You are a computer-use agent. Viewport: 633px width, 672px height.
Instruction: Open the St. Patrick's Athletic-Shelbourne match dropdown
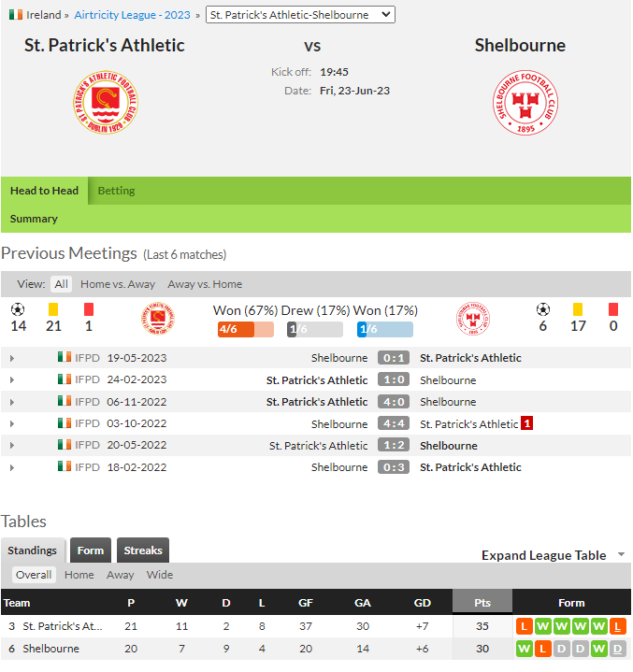pyautogui.click(x=300, y=15)
